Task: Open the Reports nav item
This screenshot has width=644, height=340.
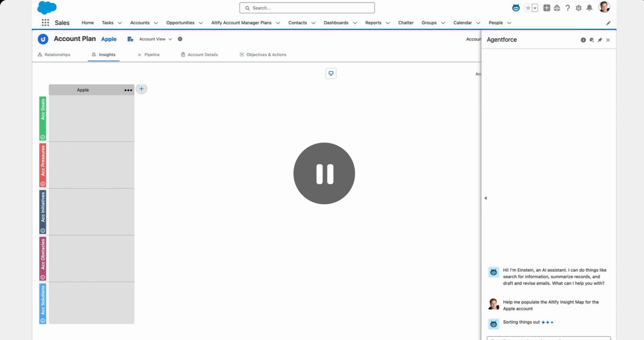Action: pos(374,23)
